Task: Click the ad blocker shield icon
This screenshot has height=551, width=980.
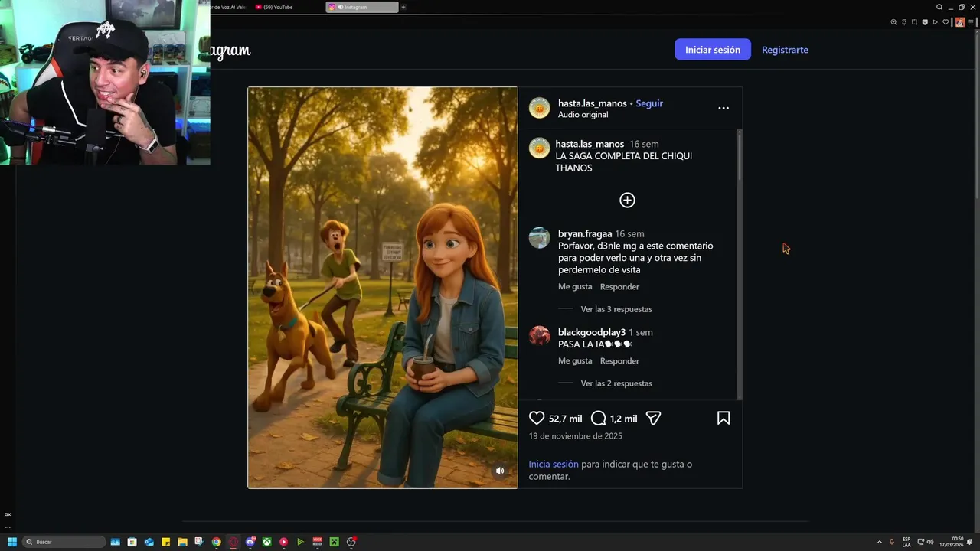Action: [925, 22]
